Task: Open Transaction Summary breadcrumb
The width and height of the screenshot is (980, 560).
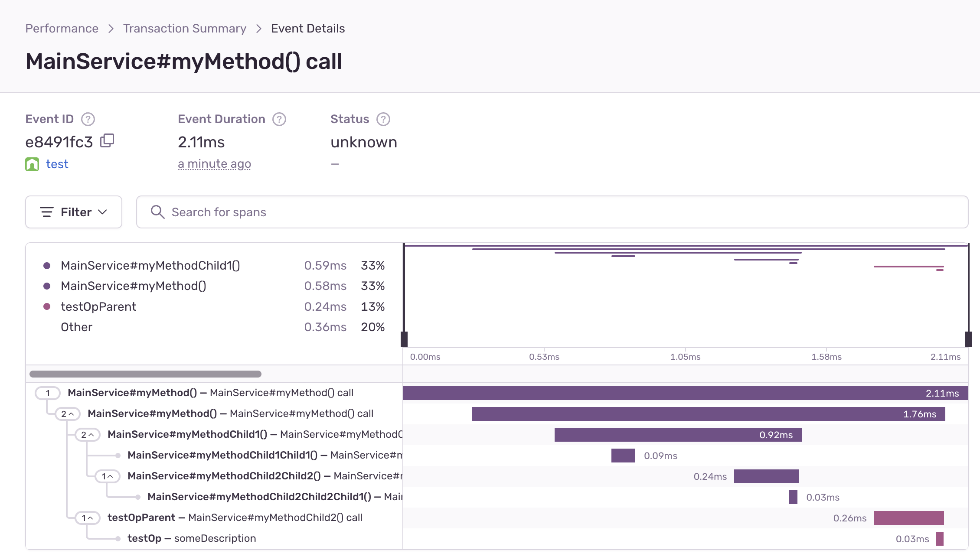Action: coord(185,29)
